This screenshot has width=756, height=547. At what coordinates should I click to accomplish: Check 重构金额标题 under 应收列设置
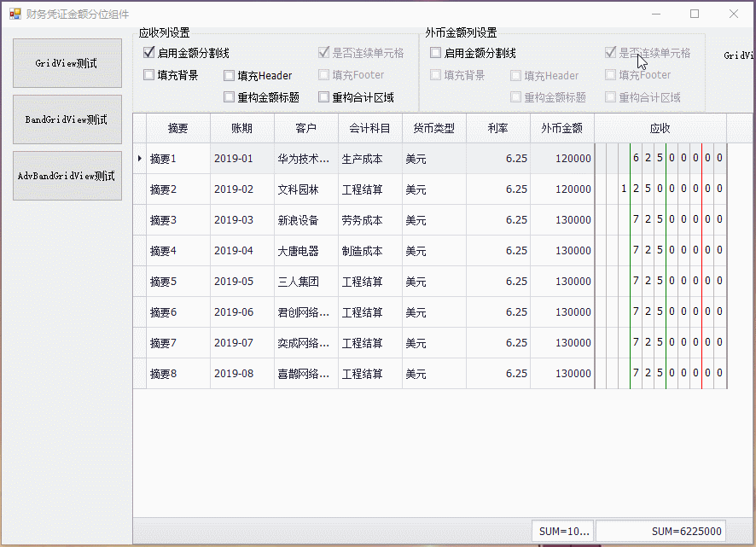229,97
